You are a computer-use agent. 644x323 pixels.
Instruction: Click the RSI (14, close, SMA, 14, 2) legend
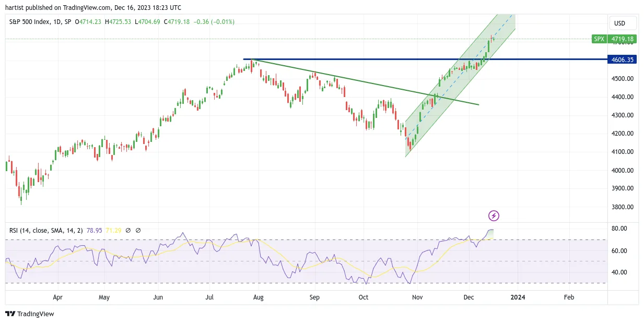46,230
